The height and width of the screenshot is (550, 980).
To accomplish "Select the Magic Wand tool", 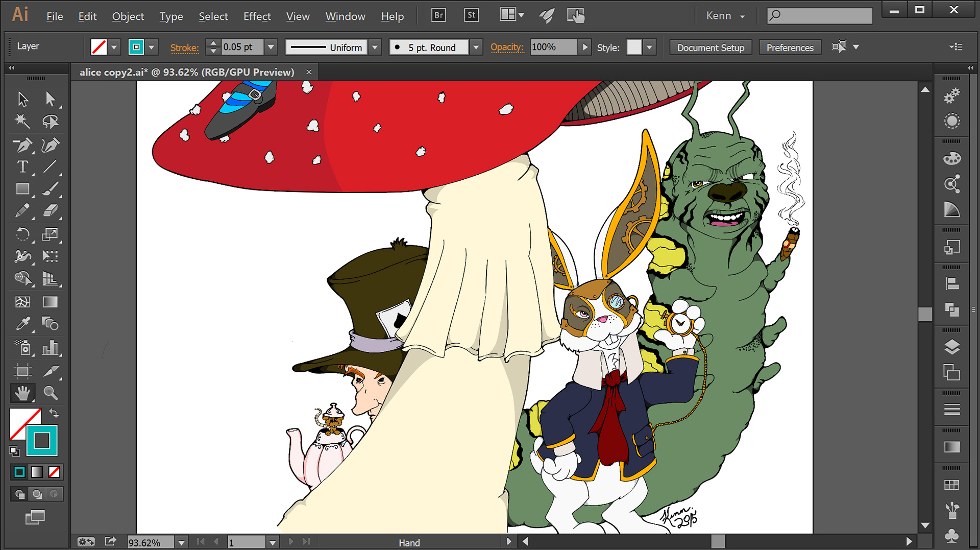I will tap(22, 122).
